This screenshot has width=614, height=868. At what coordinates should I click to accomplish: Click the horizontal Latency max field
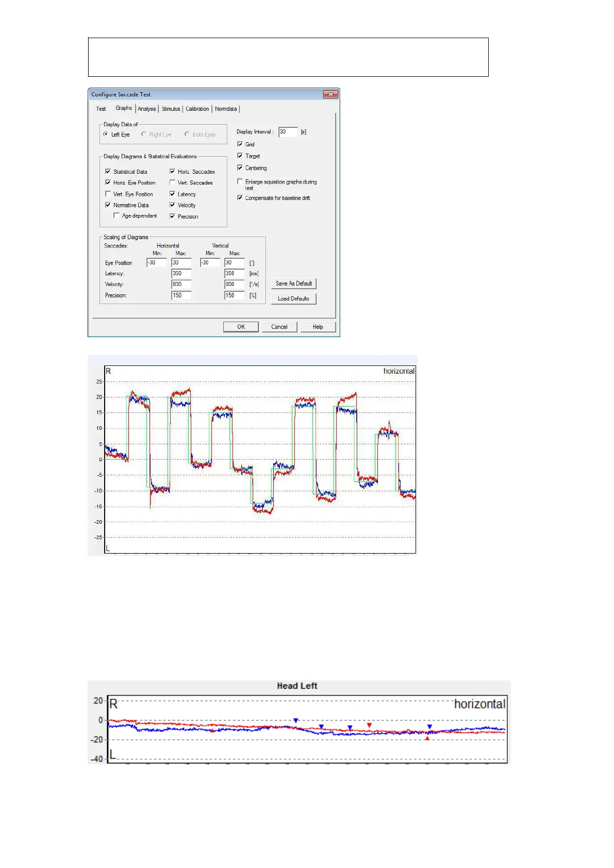181,274
